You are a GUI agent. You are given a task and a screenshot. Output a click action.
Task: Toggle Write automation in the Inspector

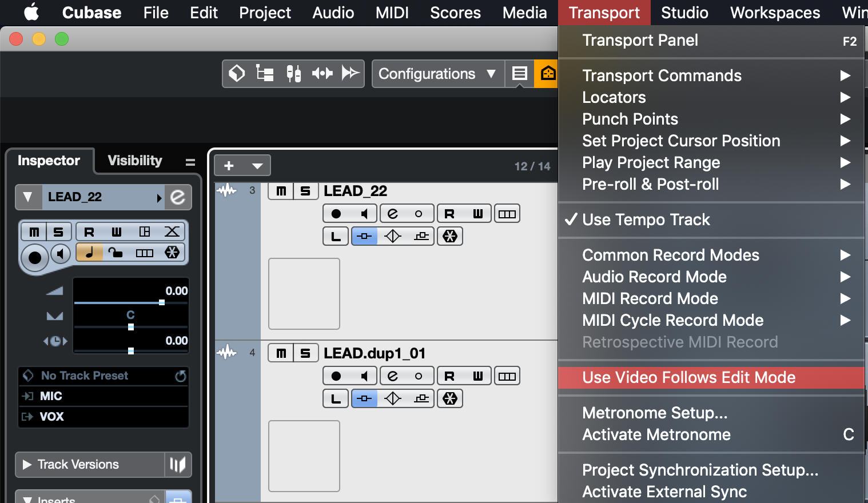117,231
